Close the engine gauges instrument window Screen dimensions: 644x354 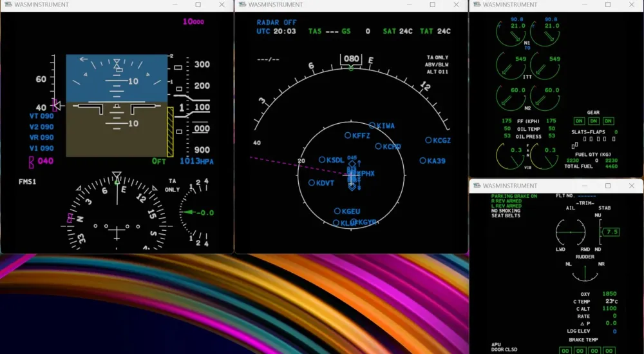(632, 5)
